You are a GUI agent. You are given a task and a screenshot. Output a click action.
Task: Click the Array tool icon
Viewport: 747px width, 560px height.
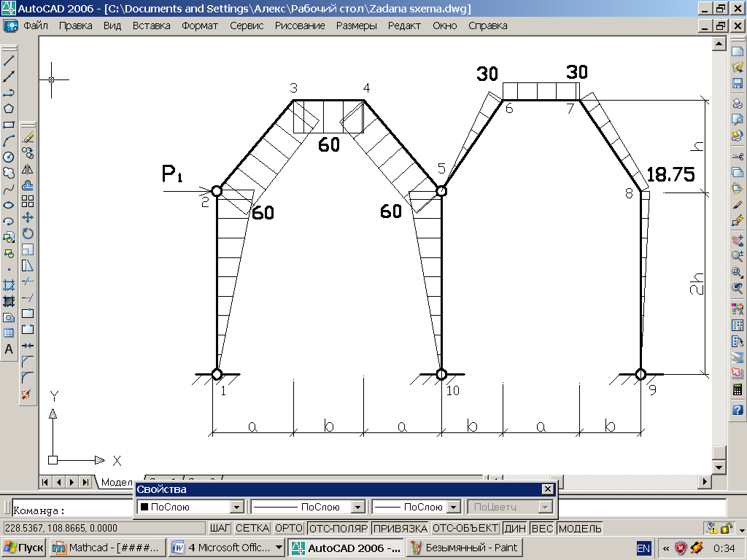28,201
